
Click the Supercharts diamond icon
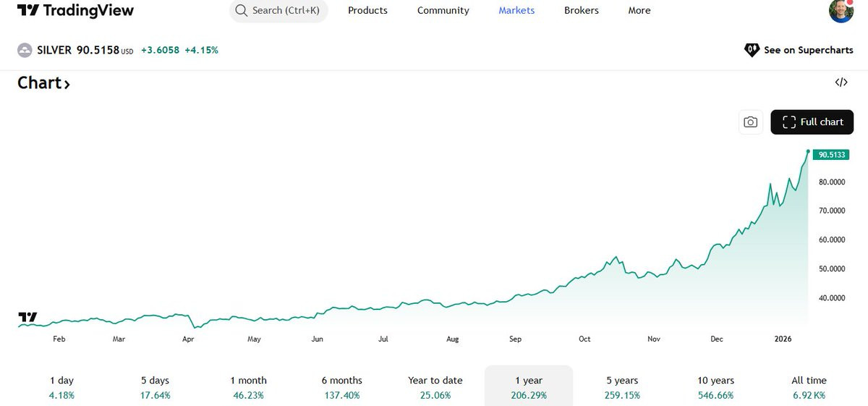(752, 50)
